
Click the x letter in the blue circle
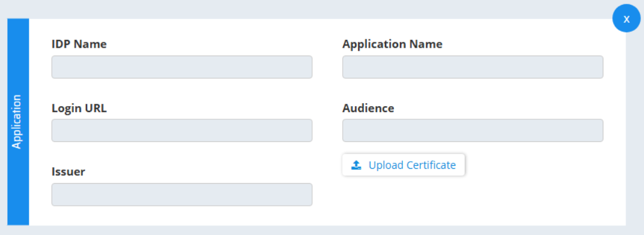[x=626, y=19]
